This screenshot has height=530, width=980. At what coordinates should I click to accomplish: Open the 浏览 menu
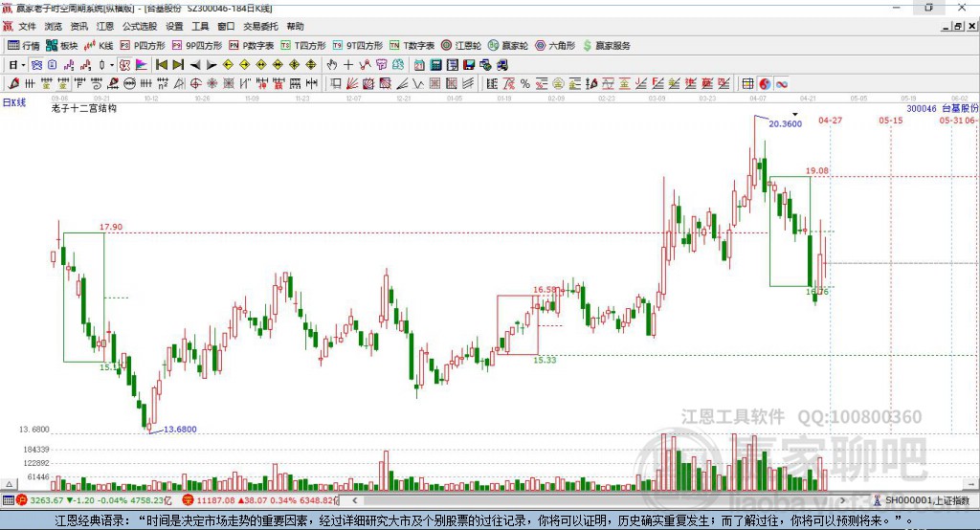[54, 26]
